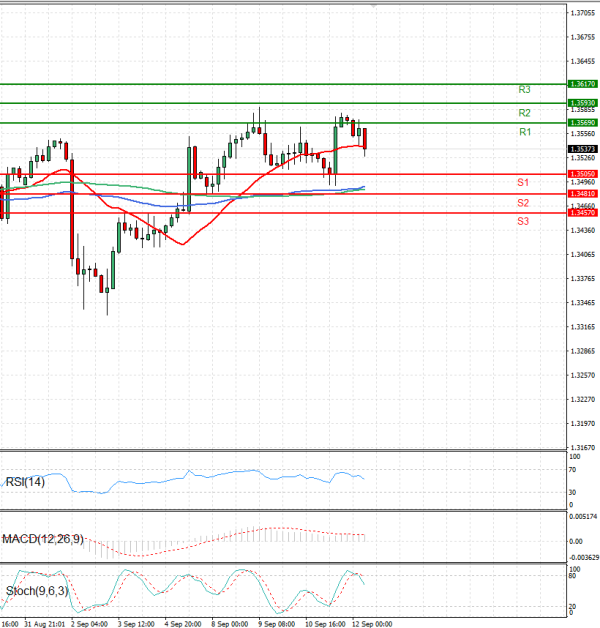This screenshot has width=600, height=628.
Task: Click the 1.34065 price scale value
Action: (583, 254)
